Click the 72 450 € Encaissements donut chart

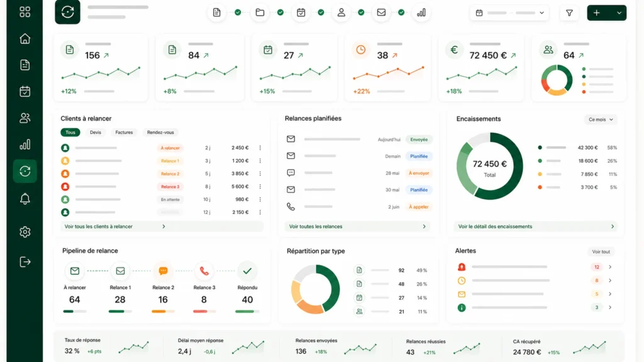click(489, 166)
